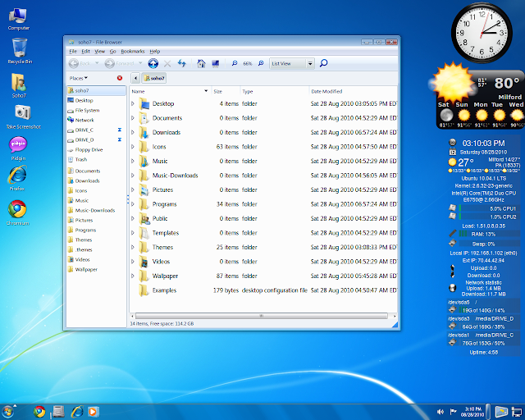Select Music-Downloads bookmark in sidebar
The width and height of the screenshot is (525, 420).
coord(96,210)
